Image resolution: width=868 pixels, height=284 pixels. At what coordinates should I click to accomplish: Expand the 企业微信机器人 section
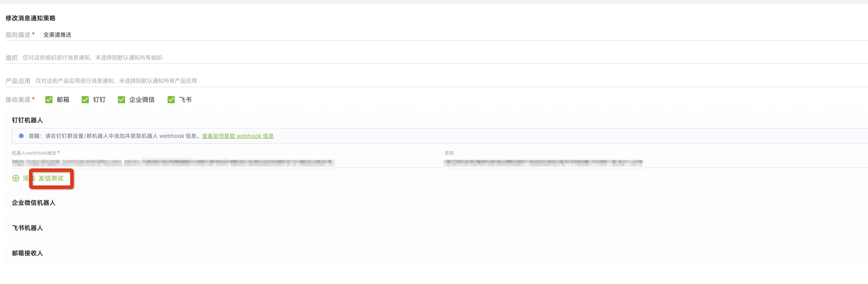point(437,203)
